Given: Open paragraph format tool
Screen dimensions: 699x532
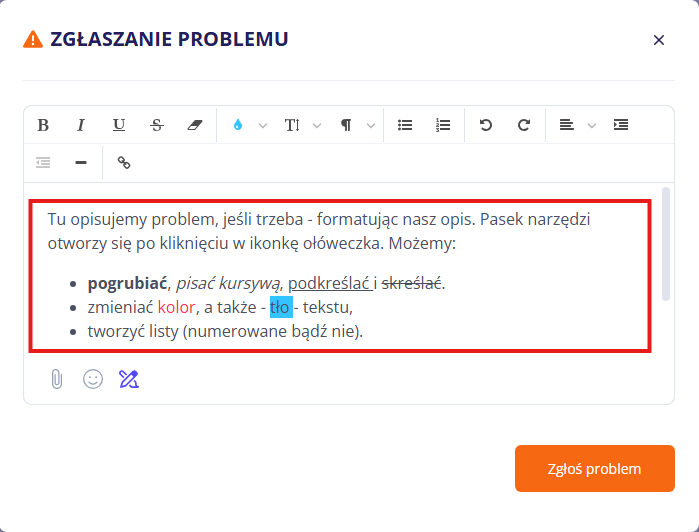Looking at the screenshot, I should (346, 125).
